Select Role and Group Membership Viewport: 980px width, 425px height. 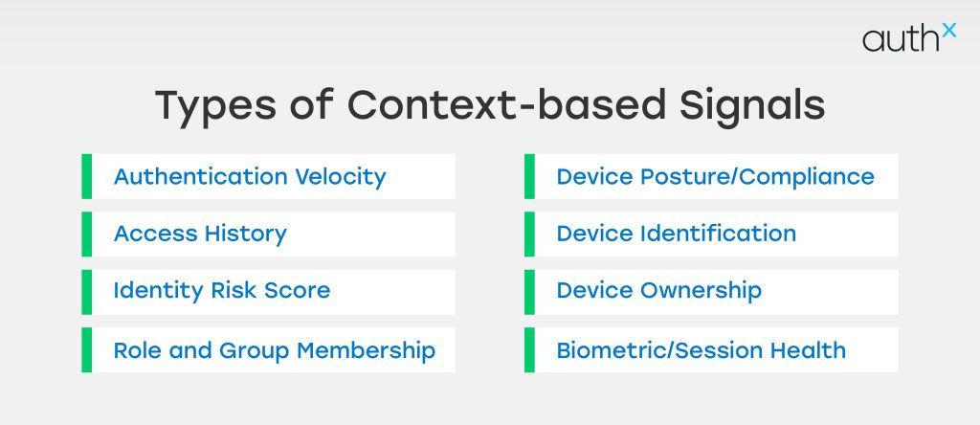[275, 350]
